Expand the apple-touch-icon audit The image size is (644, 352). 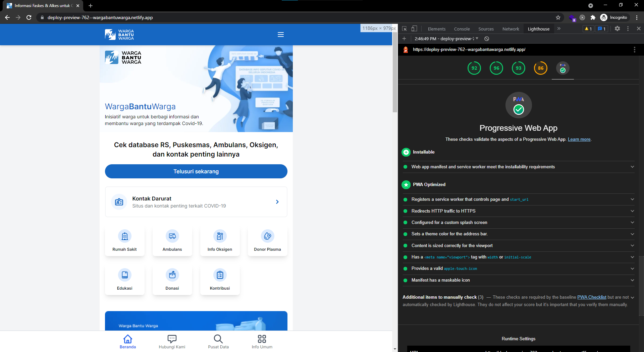coord(519,269)
